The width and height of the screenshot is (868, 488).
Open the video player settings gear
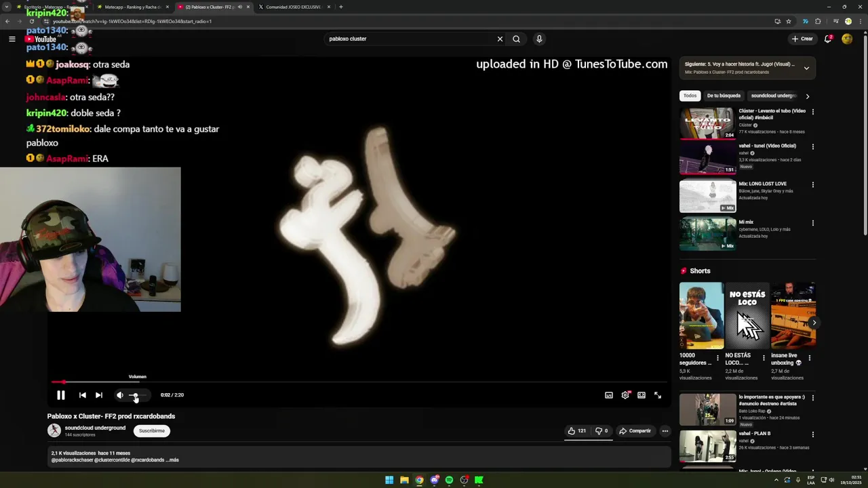click(625, 395)
